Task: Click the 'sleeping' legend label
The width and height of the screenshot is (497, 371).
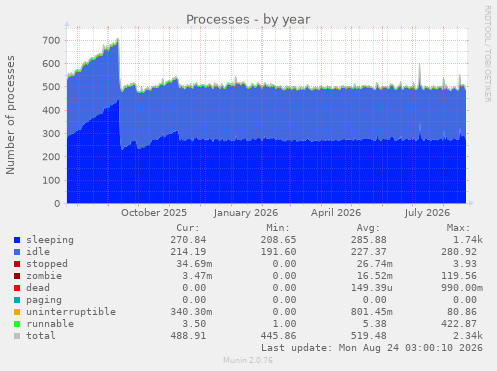Action: click(50, 240)
